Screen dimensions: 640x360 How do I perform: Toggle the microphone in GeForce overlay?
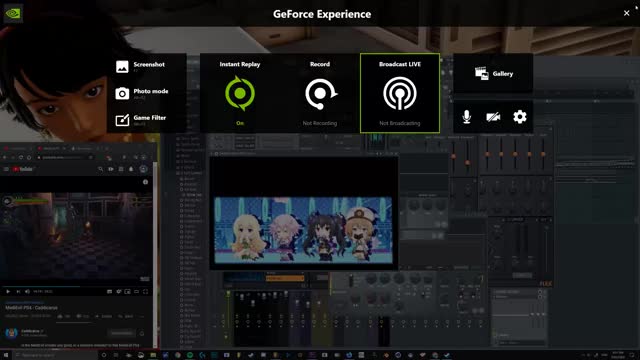[x=467, y=117]
